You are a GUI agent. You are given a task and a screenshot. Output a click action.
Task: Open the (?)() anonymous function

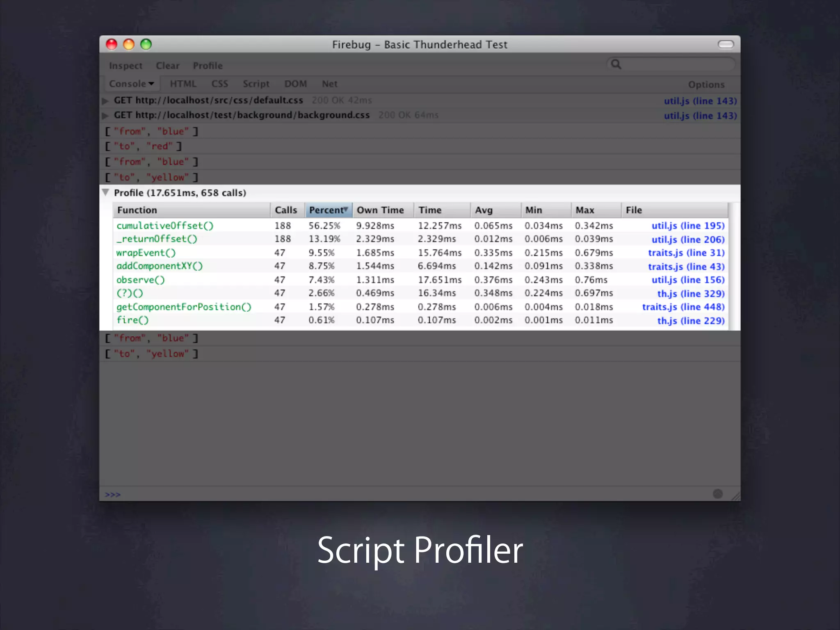tap(130, 293)
